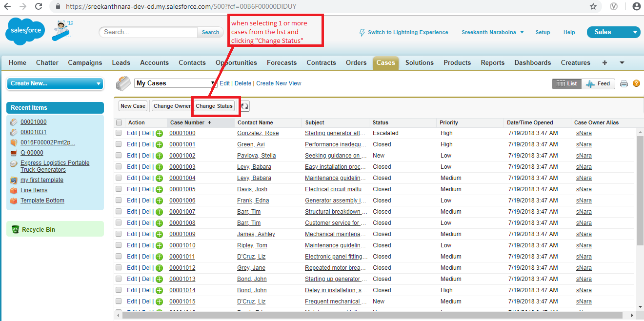Click the case icon beside recent item 00001031
The image size is (644, 321).
coord(14,132)
